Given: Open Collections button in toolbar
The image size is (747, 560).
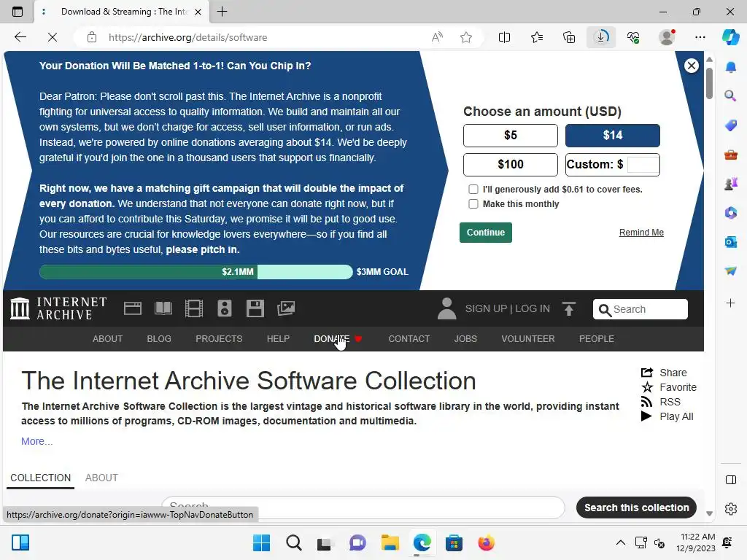Looking at the screenshot, I should [569, 37].
